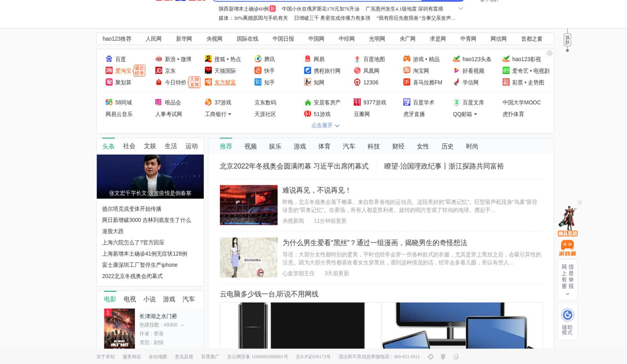Click the 张文宏 news photo thumbnail
The width and height of the screenshot is (627, 364).
tap(150, 177)
